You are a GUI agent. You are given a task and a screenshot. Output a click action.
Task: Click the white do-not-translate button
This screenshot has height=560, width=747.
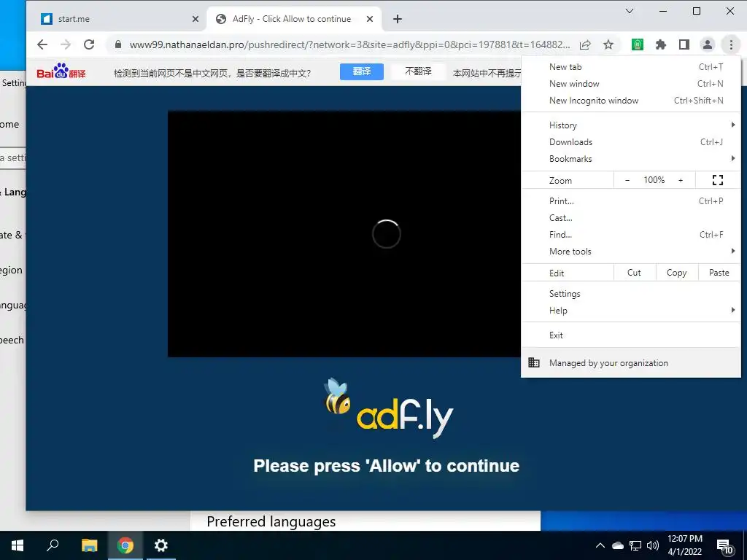click(418, 71)
